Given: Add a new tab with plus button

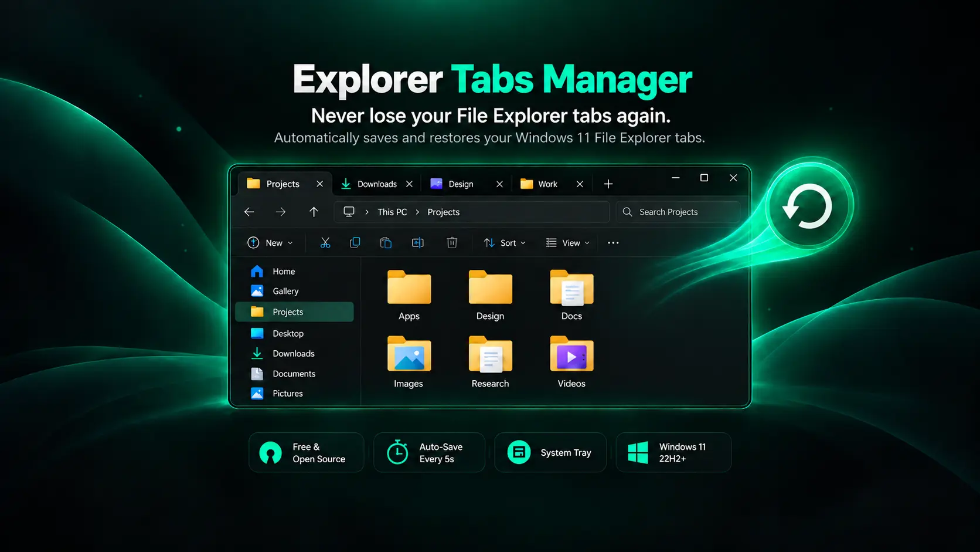Looking at the screenshot, I should pos(608,184).
